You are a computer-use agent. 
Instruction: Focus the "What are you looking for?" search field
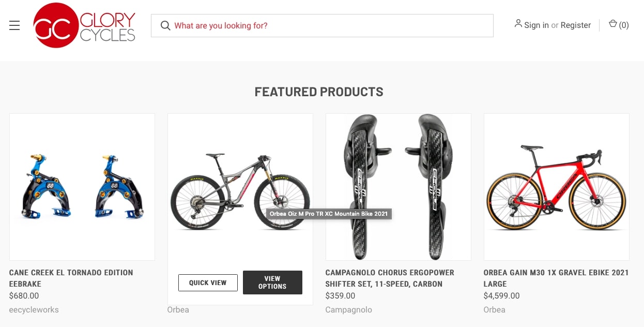[331, 26]
